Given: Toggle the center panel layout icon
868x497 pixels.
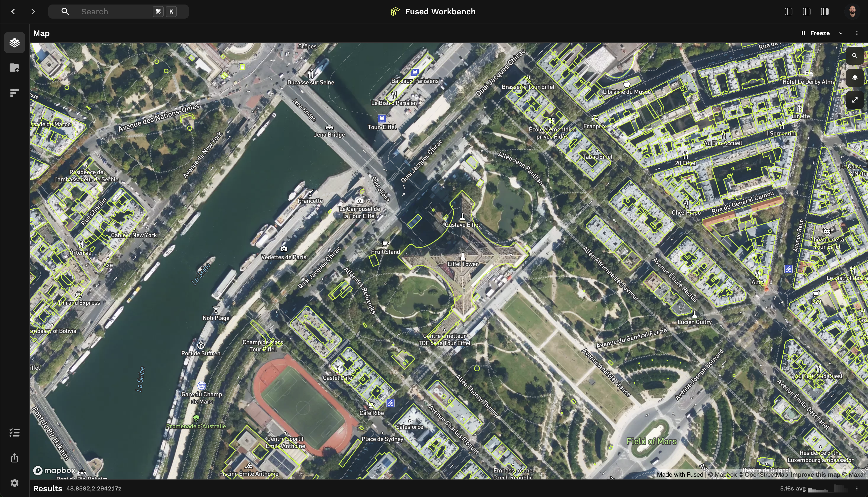Looking at the screenshot, I should point(806,12).
